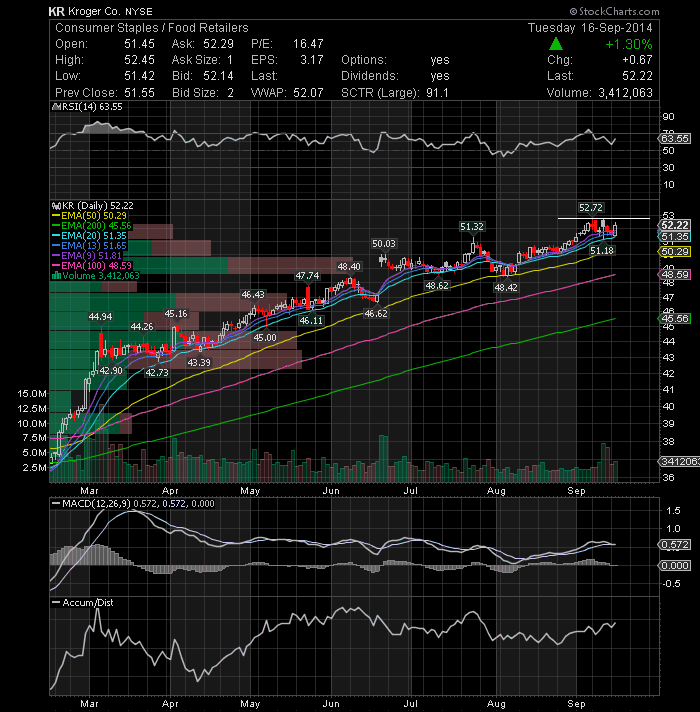Click the EPS value 3.17
The height and width of the screenshot is (712, 700).
coord(312,60)
